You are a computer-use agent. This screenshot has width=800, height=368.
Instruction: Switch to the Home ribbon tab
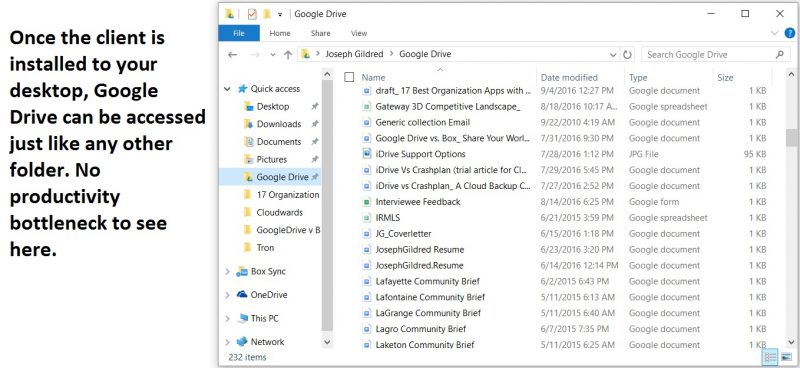[x=280, y=33]
